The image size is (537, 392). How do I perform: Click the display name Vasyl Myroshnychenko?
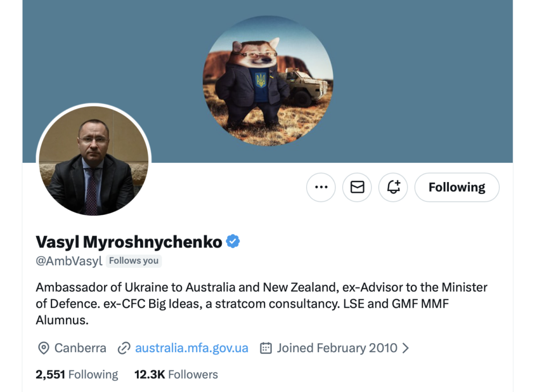click(x=129, y=242)
